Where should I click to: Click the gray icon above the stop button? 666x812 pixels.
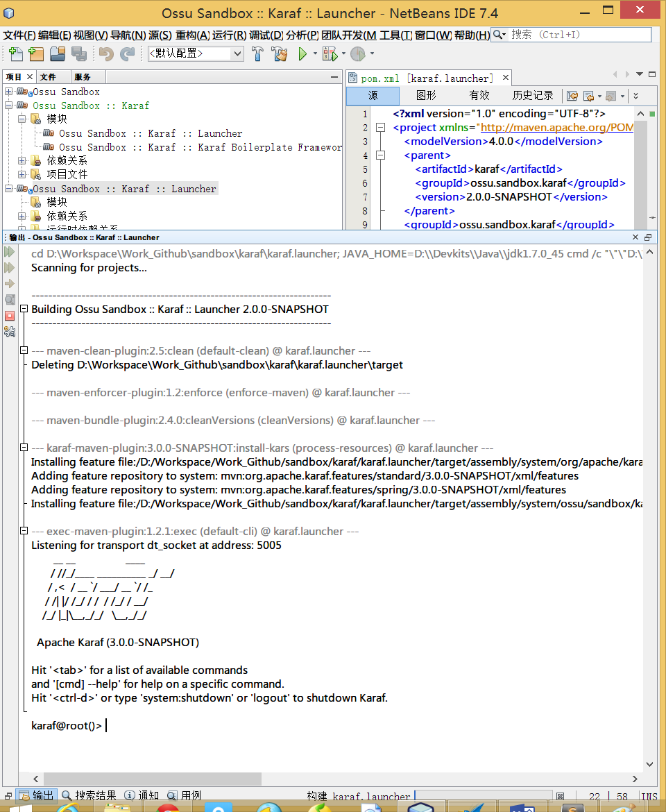point(9,299)
